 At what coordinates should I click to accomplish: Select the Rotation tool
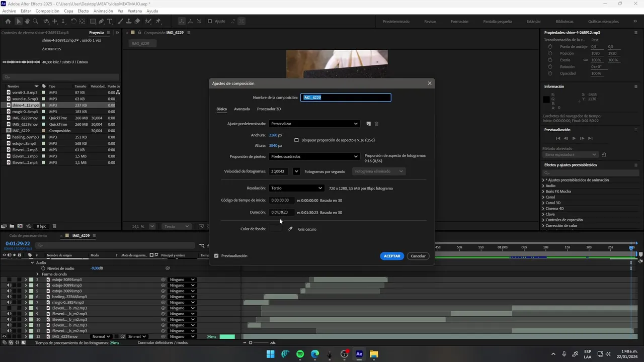[x=73, y=21]
